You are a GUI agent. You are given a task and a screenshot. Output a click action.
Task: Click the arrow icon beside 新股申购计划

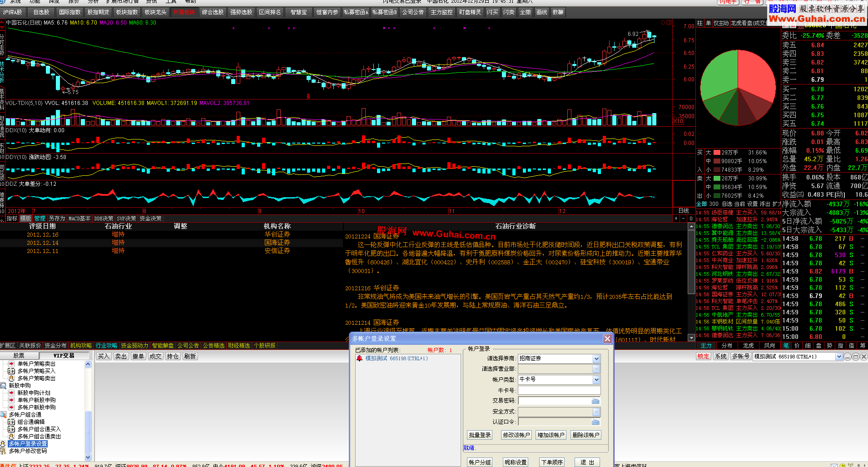[11, 393]
